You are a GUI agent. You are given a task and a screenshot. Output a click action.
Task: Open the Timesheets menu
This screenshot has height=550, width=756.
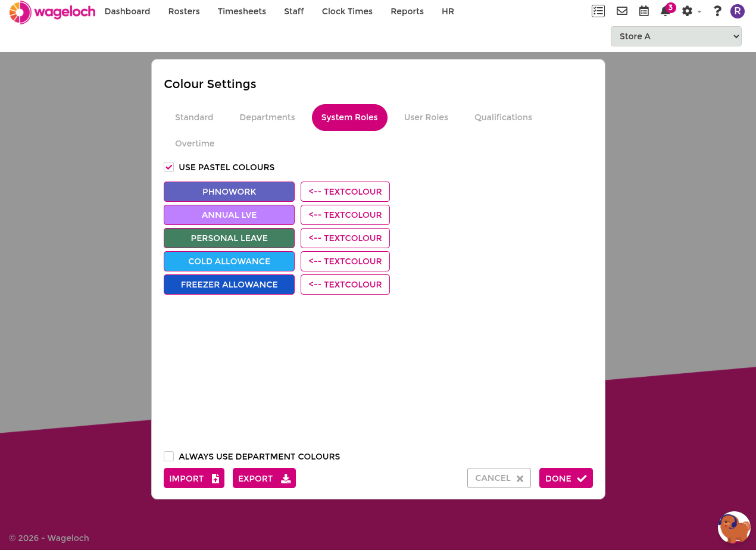[x=242, y=11]
